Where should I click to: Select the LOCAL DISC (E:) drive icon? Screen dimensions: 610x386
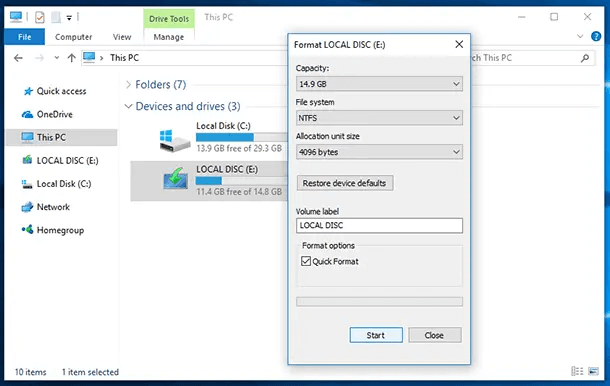[x=175, y=179]
